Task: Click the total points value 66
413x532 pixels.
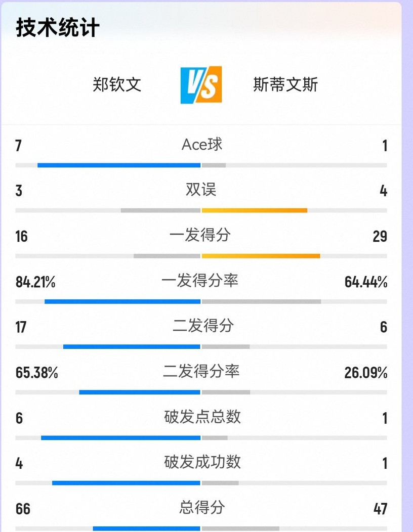Action: point(23,509)
